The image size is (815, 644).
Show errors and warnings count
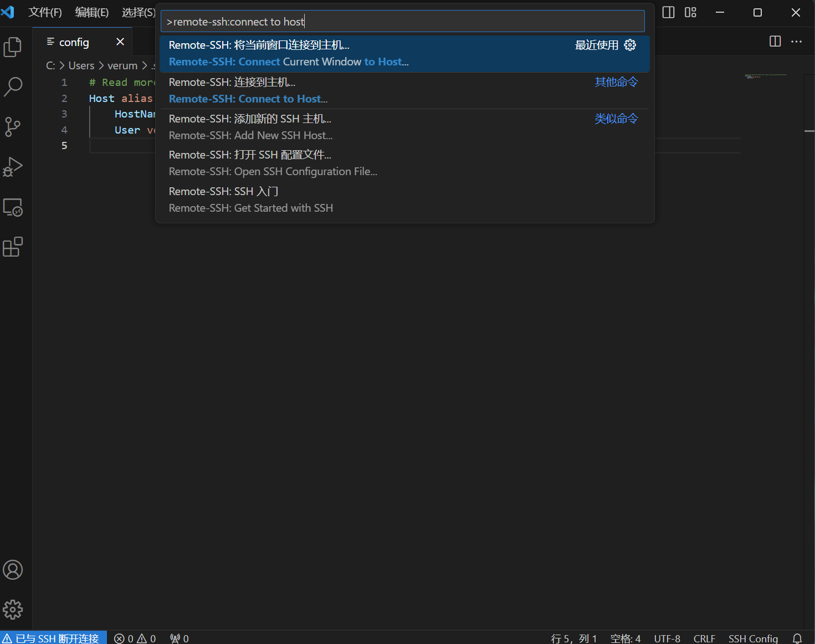(x=135, y=638)
